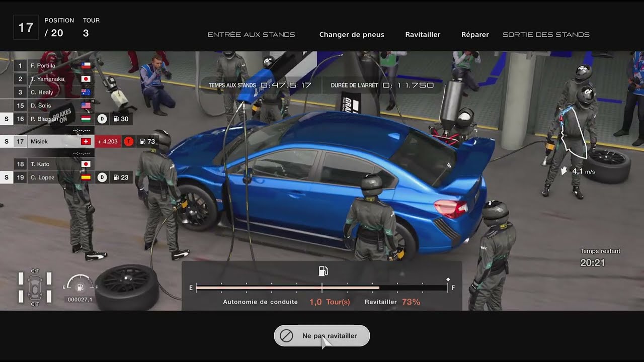Select the Réparer step
Screen dimensions: 644x362
coord(475,35)
